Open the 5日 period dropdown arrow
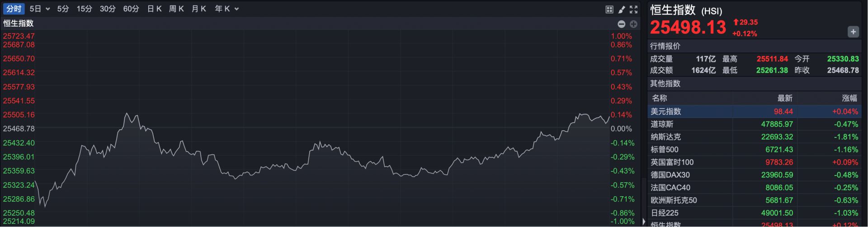Image resolution: width=868 pixels, height=227 pixels. [48, 9]
